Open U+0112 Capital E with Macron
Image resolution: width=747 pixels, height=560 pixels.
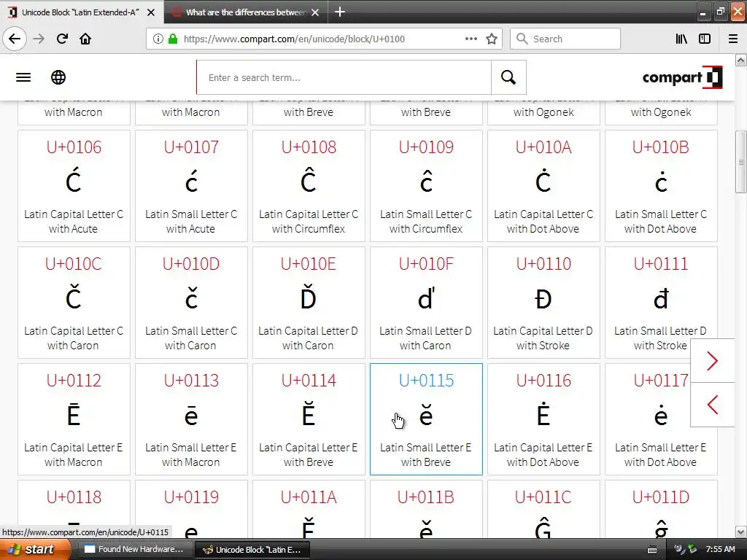(x=74, y=419)
